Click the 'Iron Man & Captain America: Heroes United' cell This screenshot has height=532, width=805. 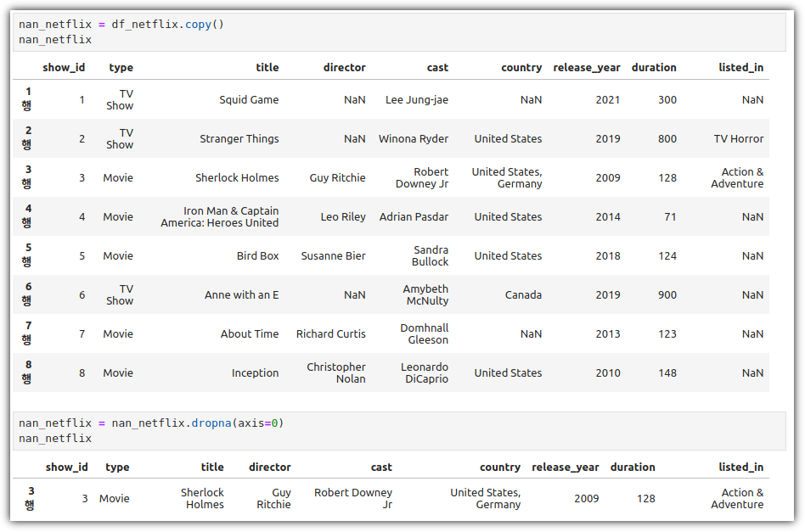(x=220, y=216)
